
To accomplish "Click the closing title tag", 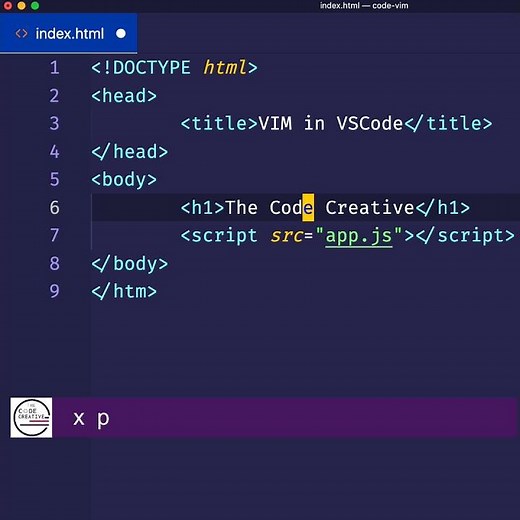I will (x=448, y=124).
